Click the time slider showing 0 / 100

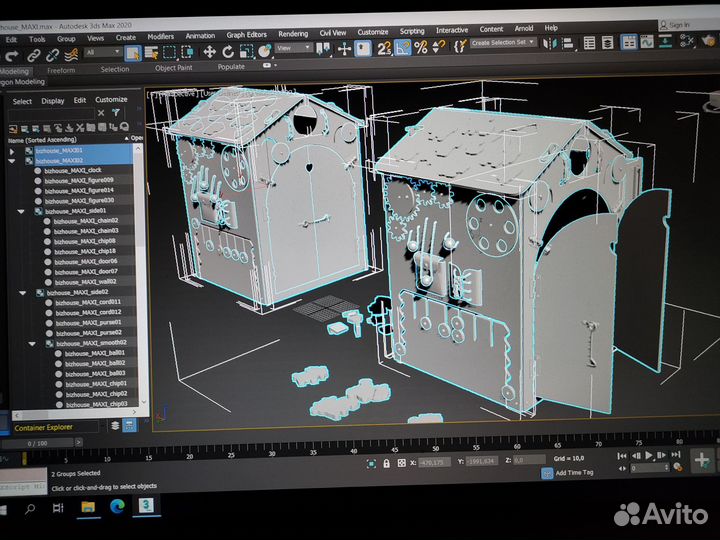36,442
